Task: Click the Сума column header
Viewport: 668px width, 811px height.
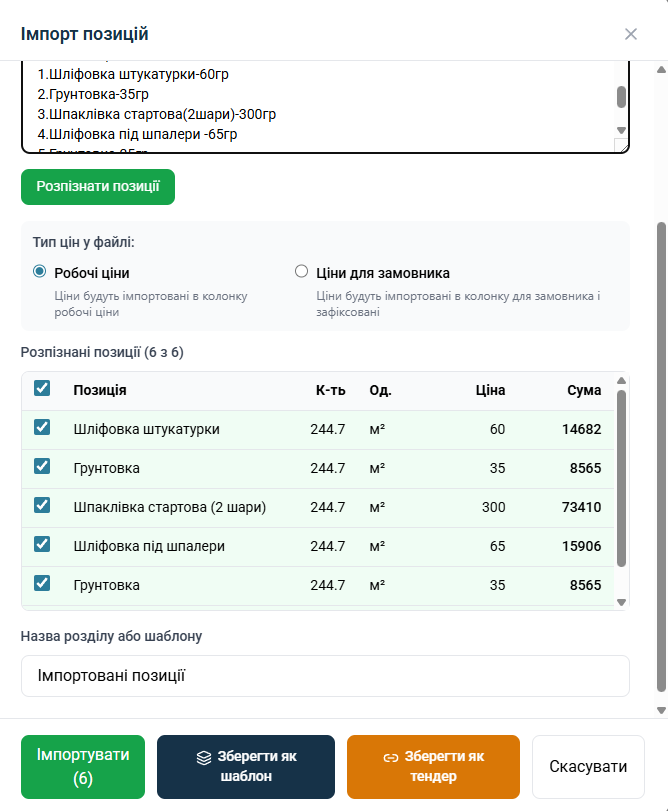Action: 584,390
